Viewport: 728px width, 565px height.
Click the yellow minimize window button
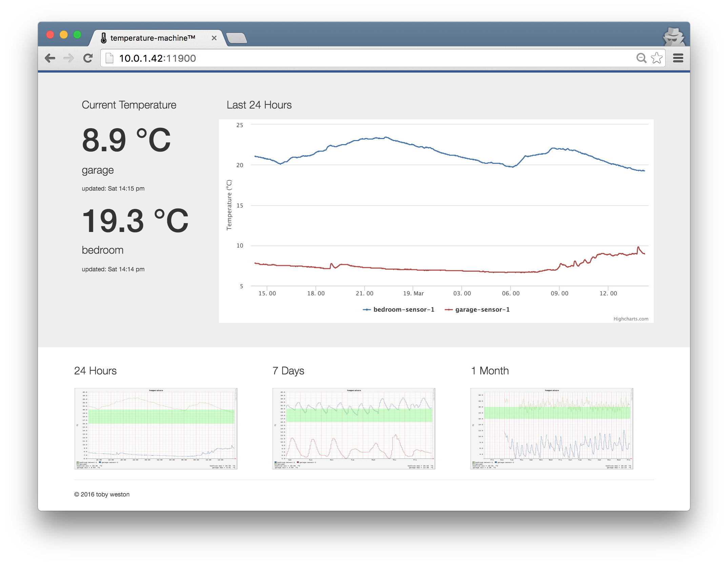point(64,35)
